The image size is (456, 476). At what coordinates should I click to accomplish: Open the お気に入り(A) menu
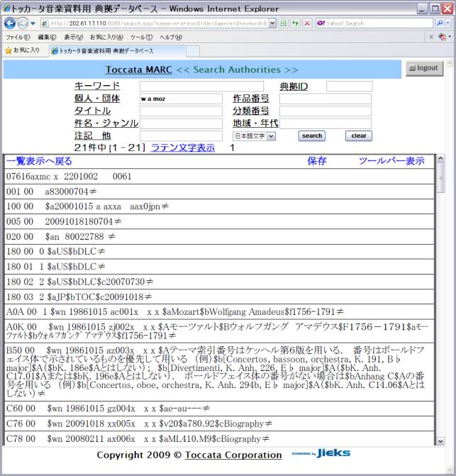pos(106,38)
